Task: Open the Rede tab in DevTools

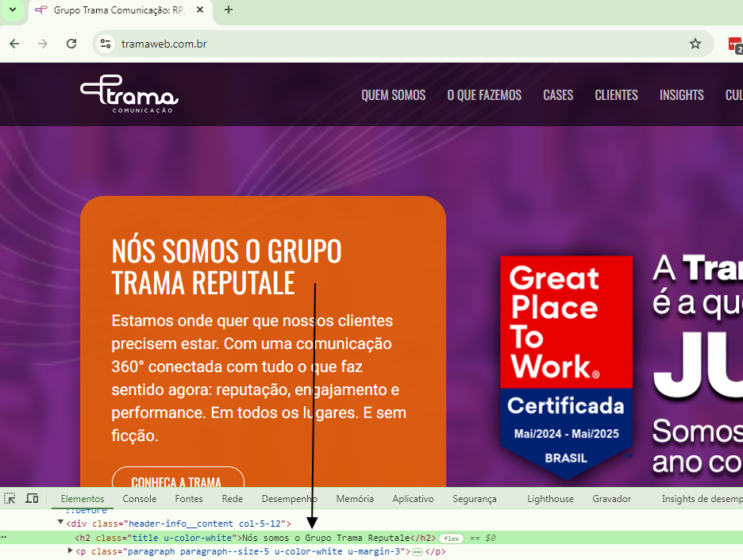Action: [x=232, y=499]
